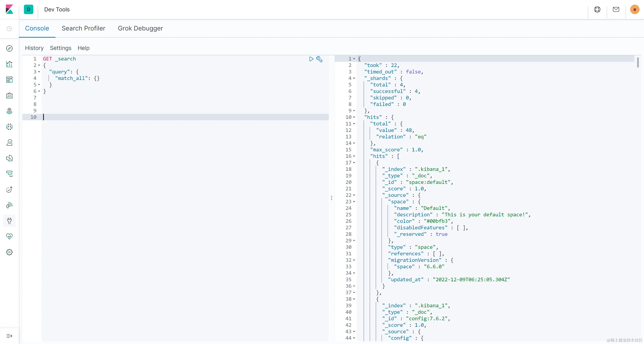Expand the side navigation using the bottom arrow

click(9, 336)
